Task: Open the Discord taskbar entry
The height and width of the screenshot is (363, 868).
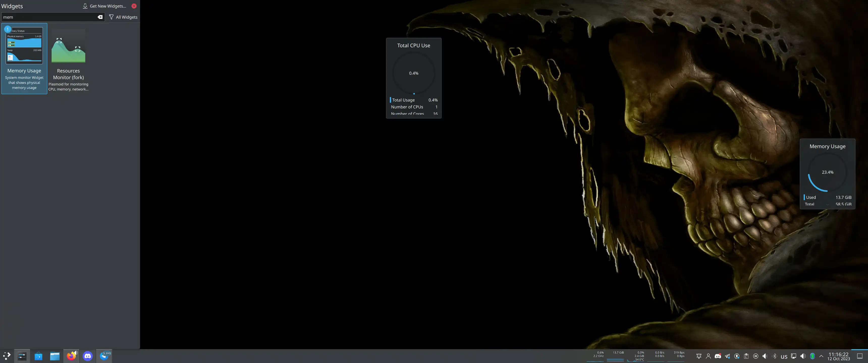Action: click(x=88, y=356)
